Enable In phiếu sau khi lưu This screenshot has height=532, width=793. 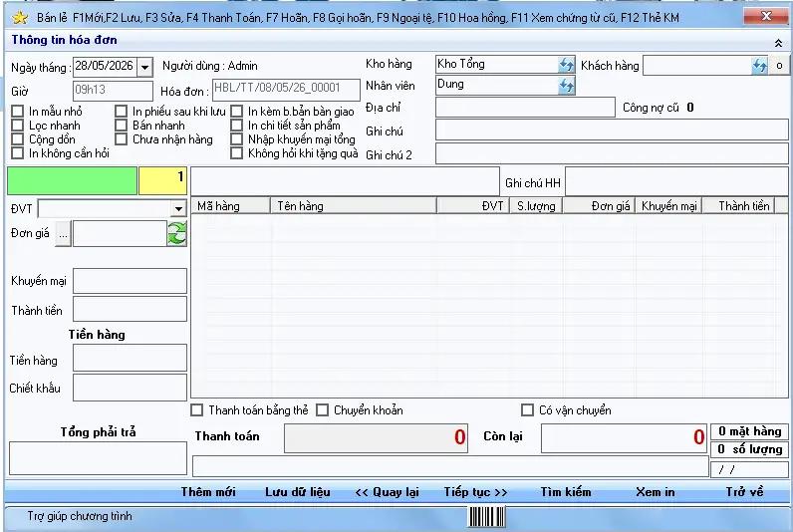(x=121, y=112)
